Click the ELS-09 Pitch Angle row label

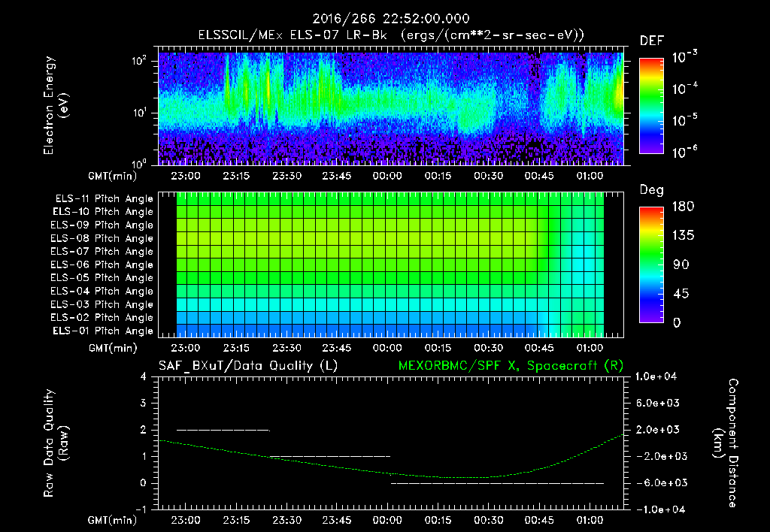[x=102, y=225]
